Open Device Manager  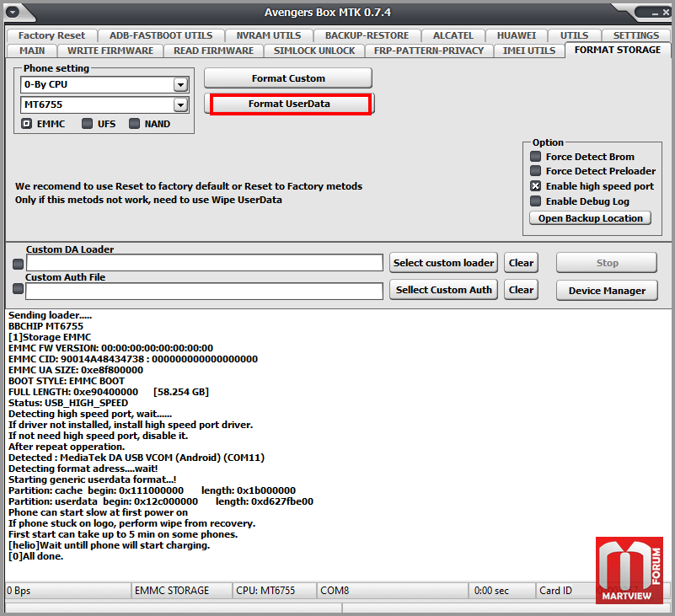coord(607,291)
